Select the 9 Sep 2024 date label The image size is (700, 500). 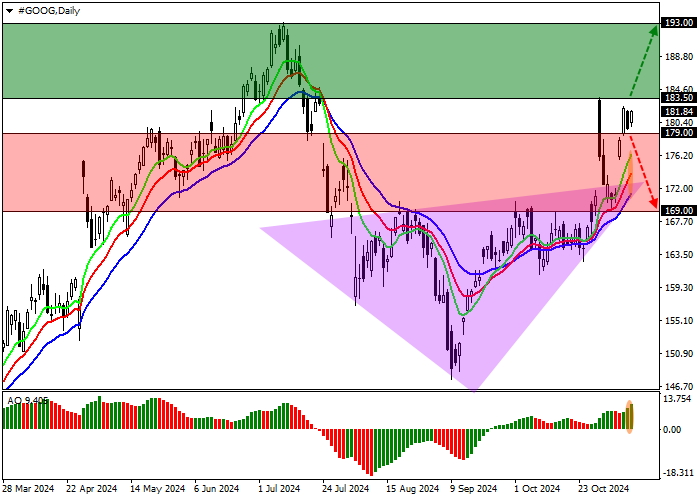tap(473, 489)
